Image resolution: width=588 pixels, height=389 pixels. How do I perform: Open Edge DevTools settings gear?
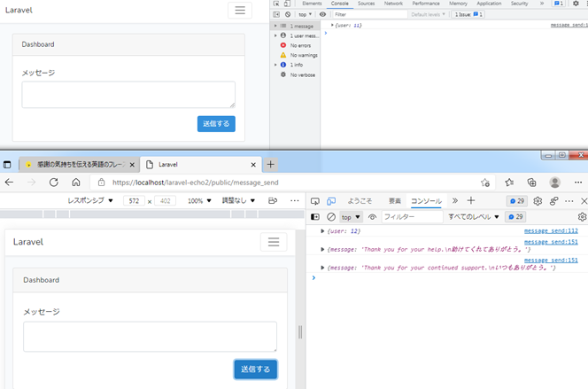[538, 201]
